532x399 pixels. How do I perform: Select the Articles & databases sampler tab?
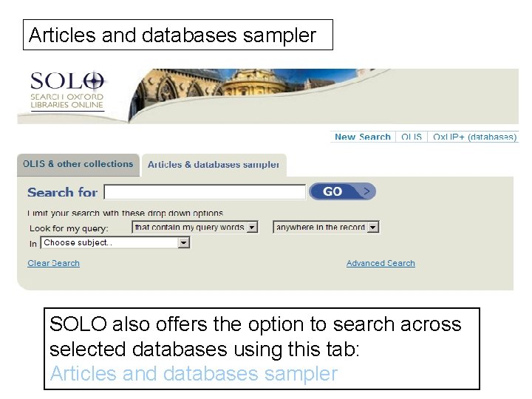pyautogui.click(x=214, y=165)
